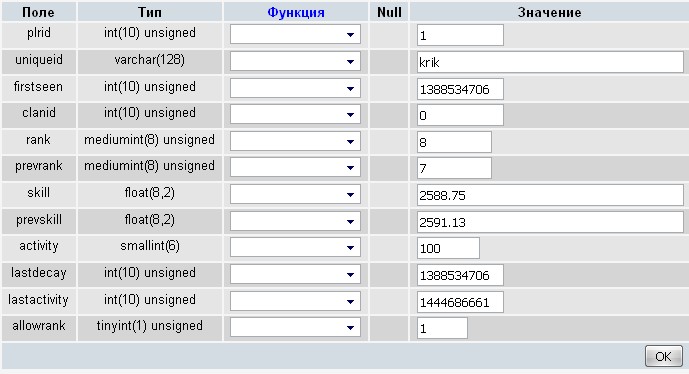Open the function dropdown for activity

coord(295,248)
